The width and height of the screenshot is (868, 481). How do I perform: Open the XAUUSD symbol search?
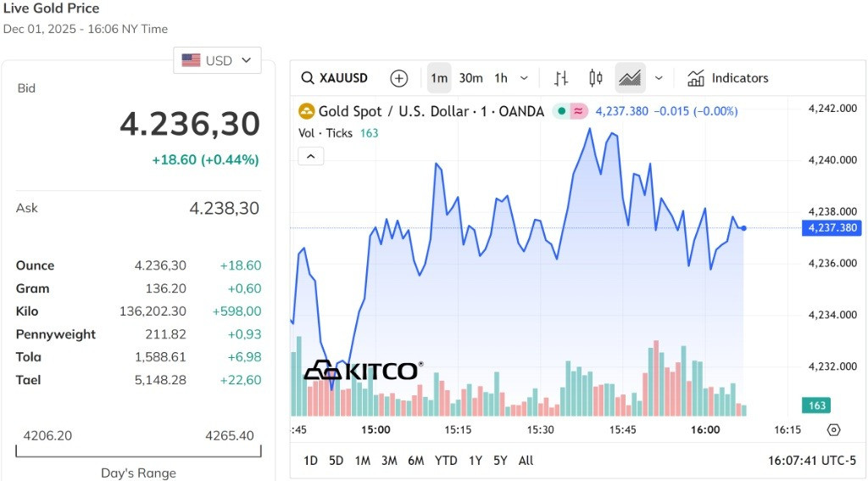point(334,78)
